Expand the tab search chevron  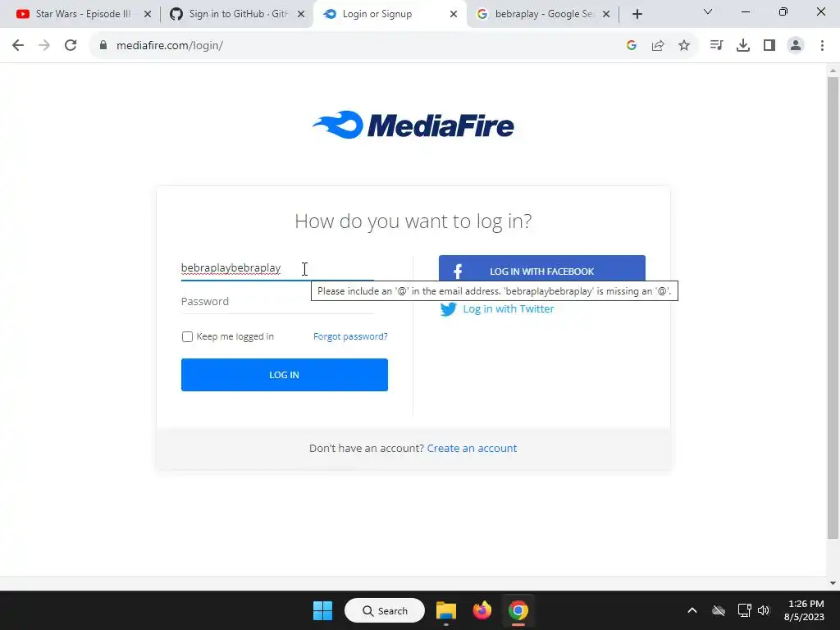tap(708, 11)
